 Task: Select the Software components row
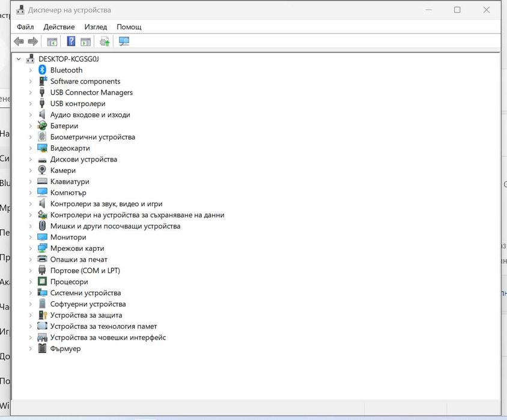[x=85, y=81]
